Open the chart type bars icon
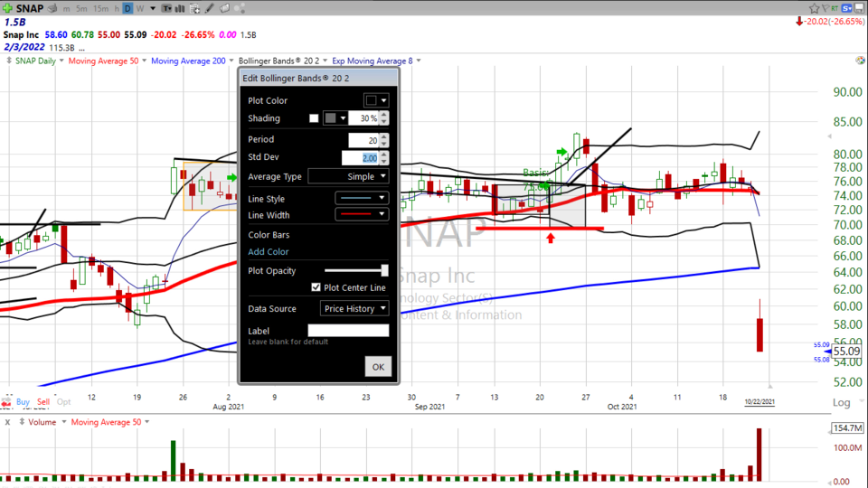The height and width of the screenshot is (488, 868). click(x=180, y=8)
